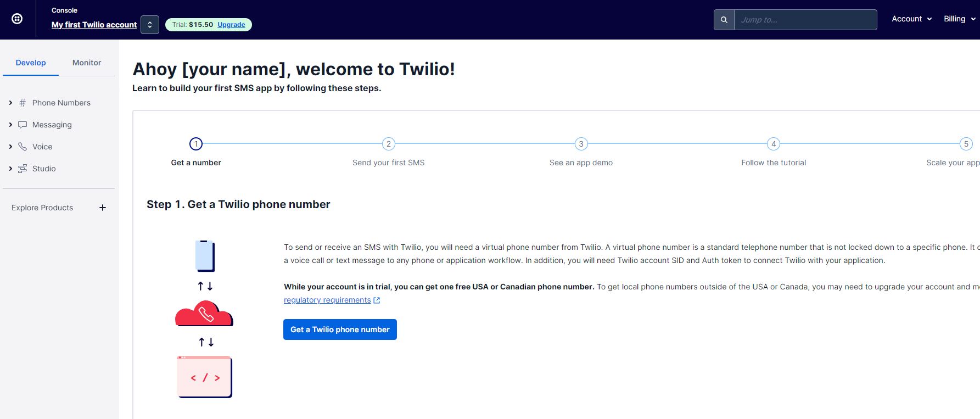Expand the Phone Numbers section chevron
Viewport: 980px width, 419px height.
[x=10, y=103]
